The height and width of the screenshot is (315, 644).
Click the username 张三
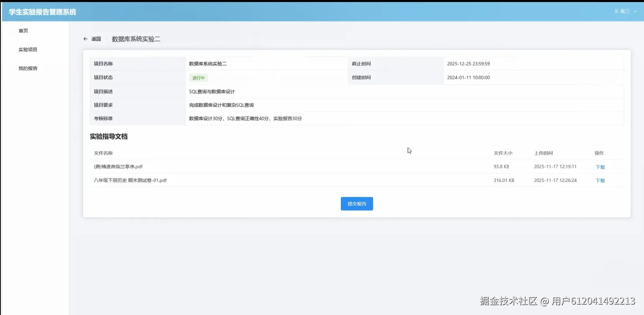coord(625,12)
